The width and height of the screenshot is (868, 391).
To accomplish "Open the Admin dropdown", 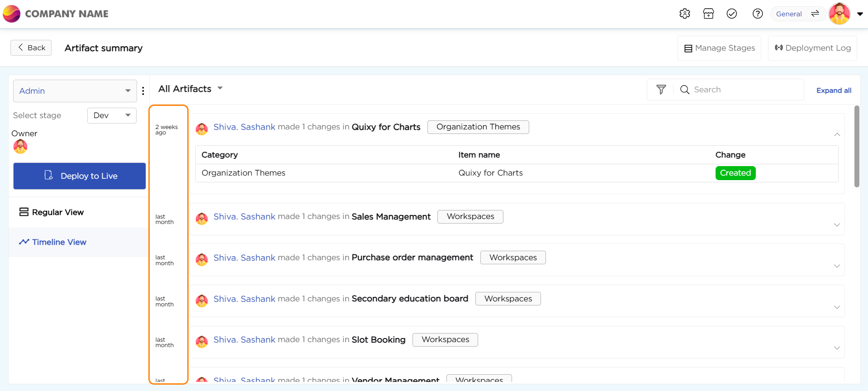I will (75, 91).
